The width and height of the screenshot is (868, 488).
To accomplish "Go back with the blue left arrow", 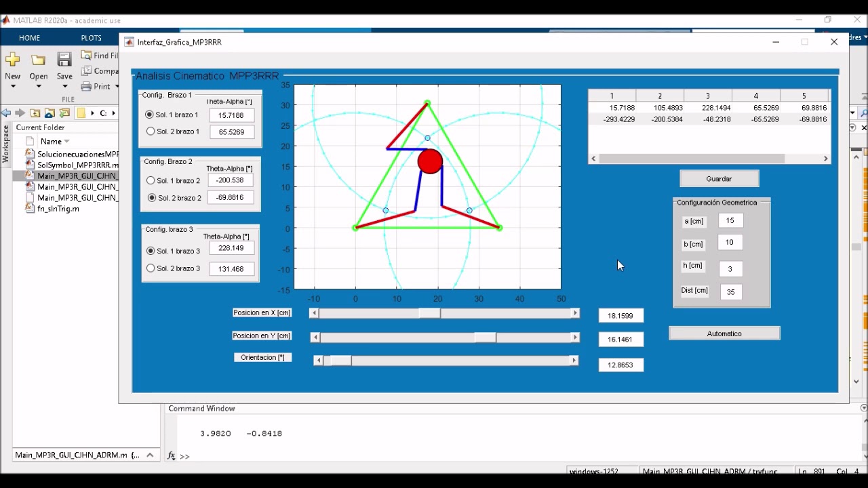I will click(x=6, y=113).
